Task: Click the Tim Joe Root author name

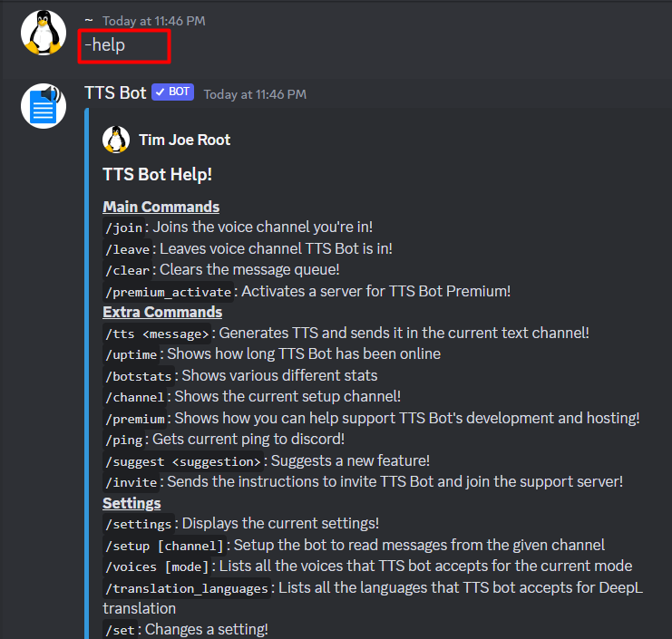Action: [184, 140]
